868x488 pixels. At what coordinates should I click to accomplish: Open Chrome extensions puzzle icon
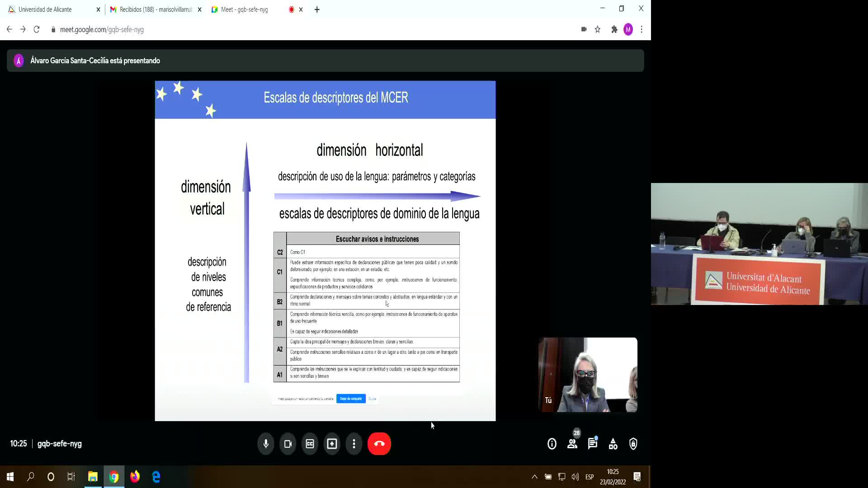tap(614, 29)
